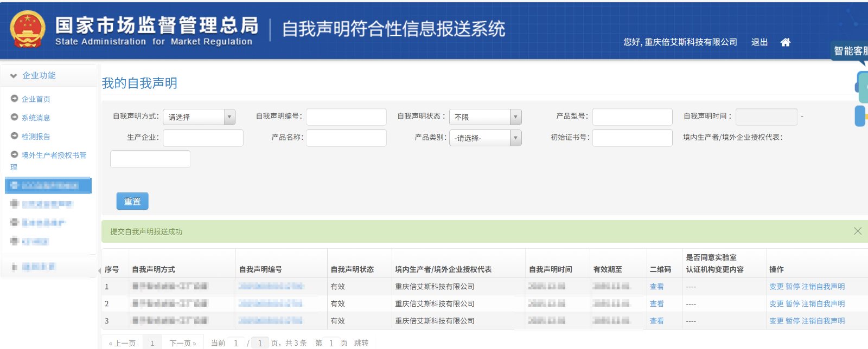Click 变更 in the second row
Viewport: 868px width, 349px height.
point(776,304)
